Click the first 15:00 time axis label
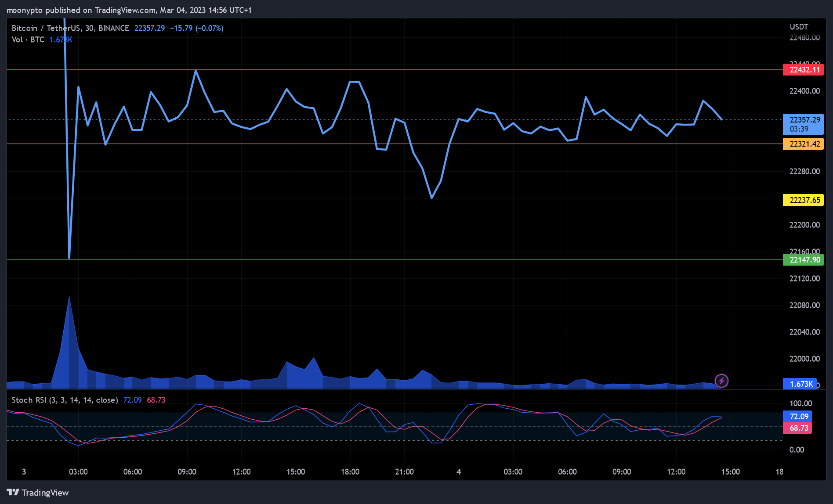This screenshot has width=833, height=504. 296,472
